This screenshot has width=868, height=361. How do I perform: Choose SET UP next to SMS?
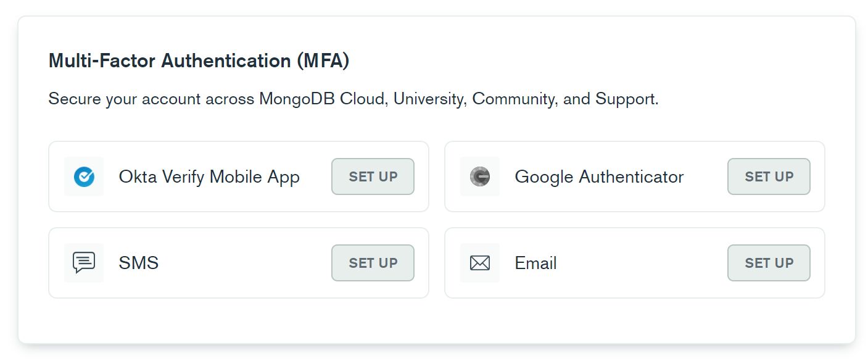[373, 263]
